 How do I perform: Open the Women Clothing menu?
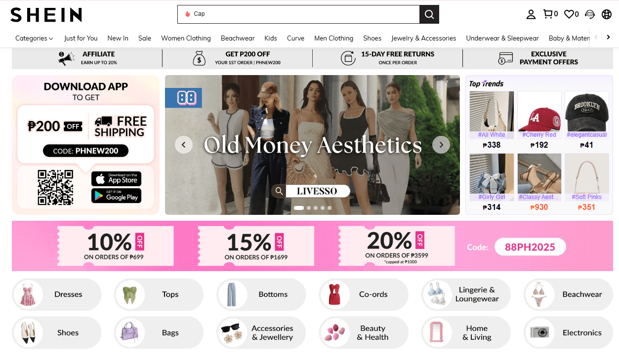tap(186, 38)
